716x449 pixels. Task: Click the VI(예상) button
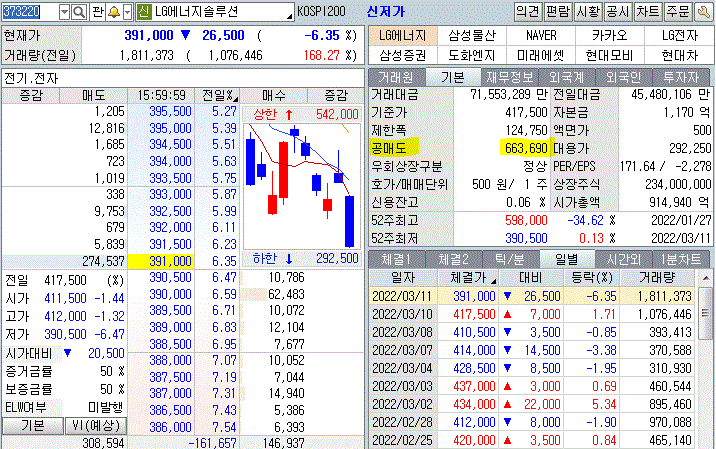coord(96,426)
